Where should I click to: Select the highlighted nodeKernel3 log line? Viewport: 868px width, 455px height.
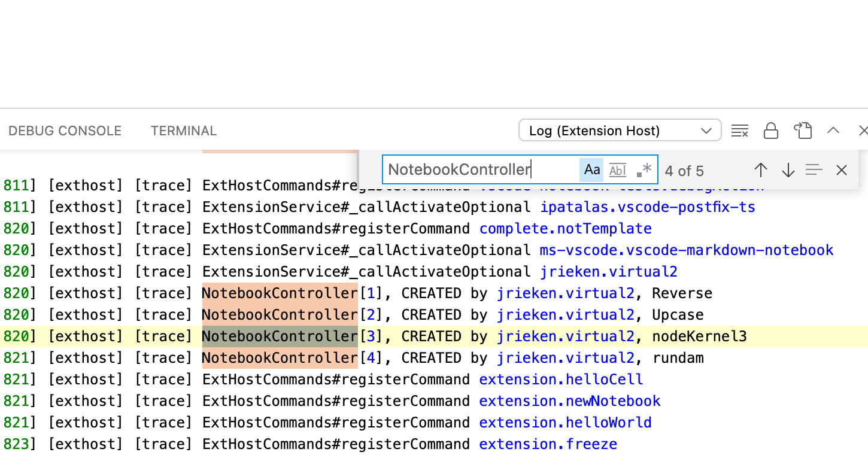coord(419,336)
